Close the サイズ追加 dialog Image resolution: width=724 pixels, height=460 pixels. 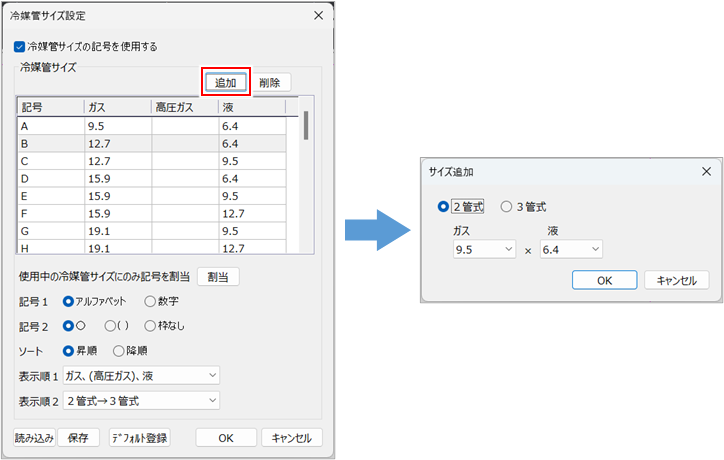click(706, 170)
